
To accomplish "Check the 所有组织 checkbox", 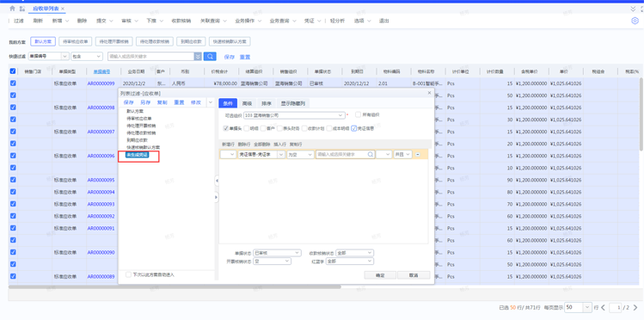I will (359, 114).
